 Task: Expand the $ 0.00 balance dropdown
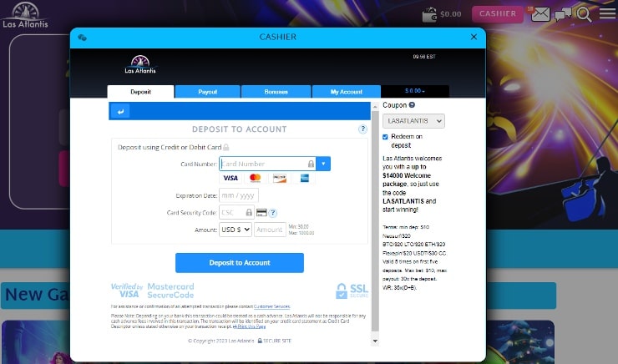[x=414, y=91]
